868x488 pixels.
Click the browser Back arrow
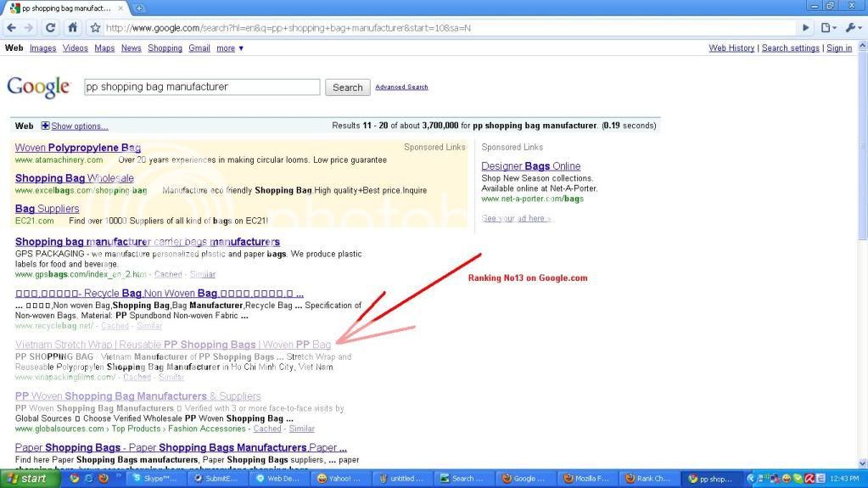click(x=11, y=27)
